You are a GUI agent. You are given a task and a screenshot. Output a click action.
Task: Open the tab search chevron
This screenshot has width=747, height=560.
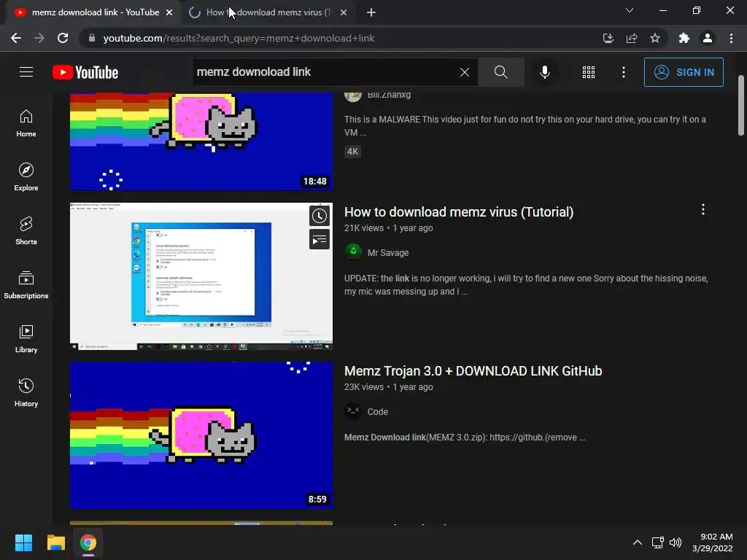pyautogui.click(x=630, y=10)
